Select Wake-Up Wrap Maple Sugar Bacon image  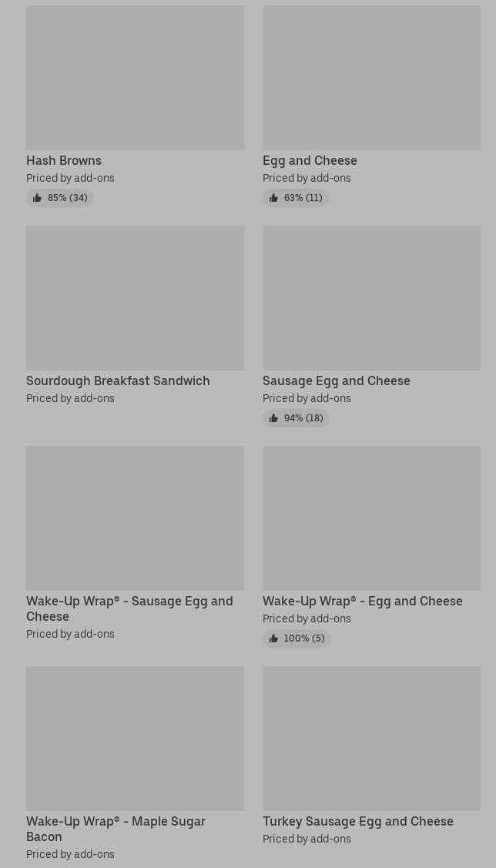[x=135, y=739]
